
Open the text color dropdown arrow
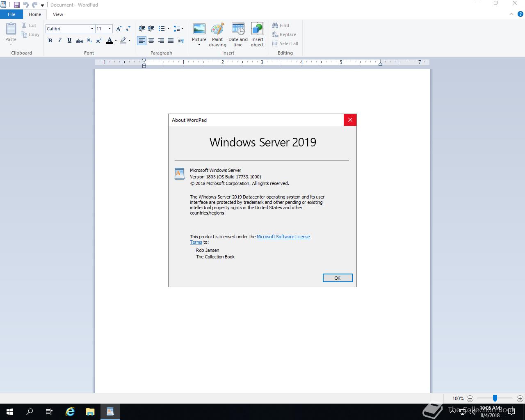coord(116,41)
